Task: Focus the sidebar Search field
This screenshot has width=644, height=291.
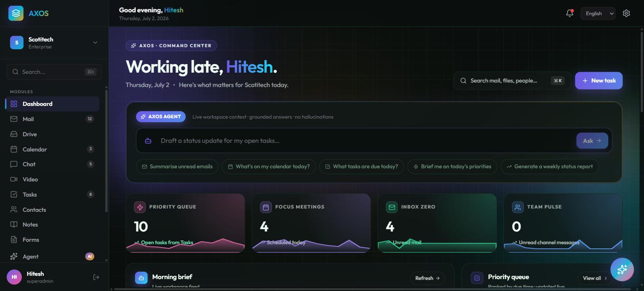Action: [54, 72]
